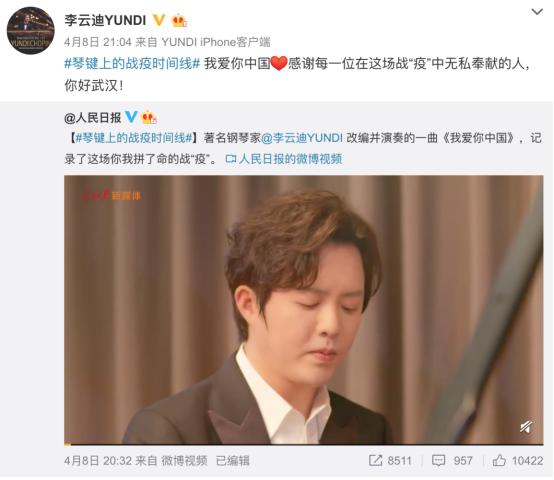This screenshot has width=554, height=480.
Task: Open the @人民日报 account link
Action: point(93,118)
